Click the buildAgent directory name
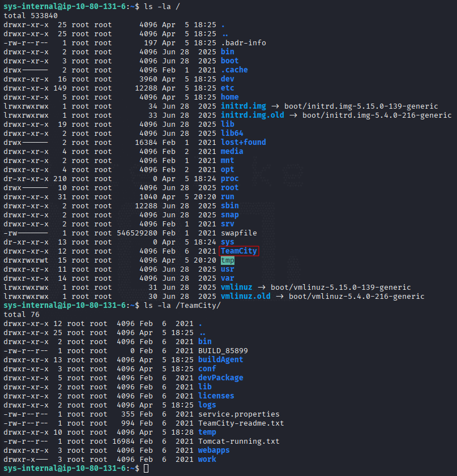 click(x=221, y=360)
